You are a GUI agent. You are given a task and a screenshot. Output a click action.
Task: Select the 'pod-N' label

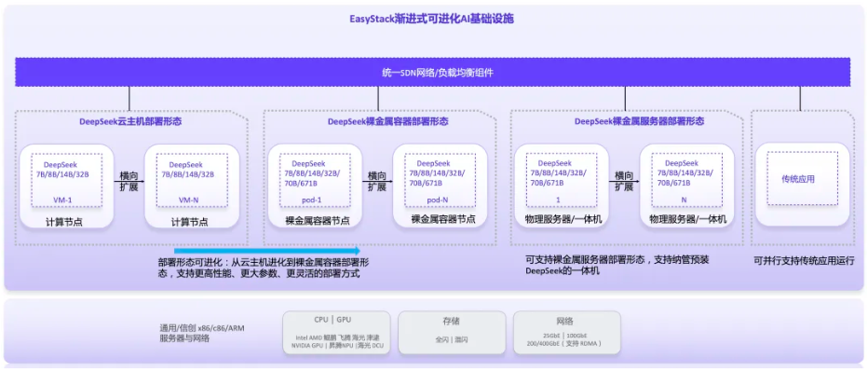tap(438, 200)
